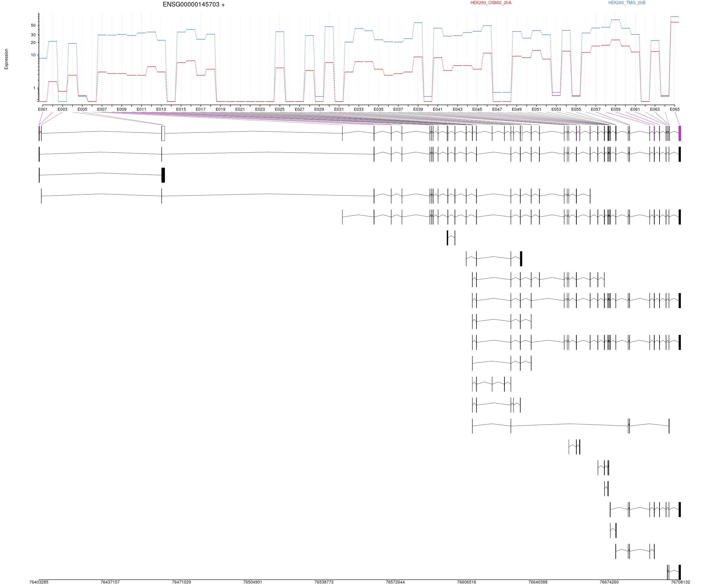Select exon label E031
Viewport: 713px width, 588px height.
[x=339, y=109]
